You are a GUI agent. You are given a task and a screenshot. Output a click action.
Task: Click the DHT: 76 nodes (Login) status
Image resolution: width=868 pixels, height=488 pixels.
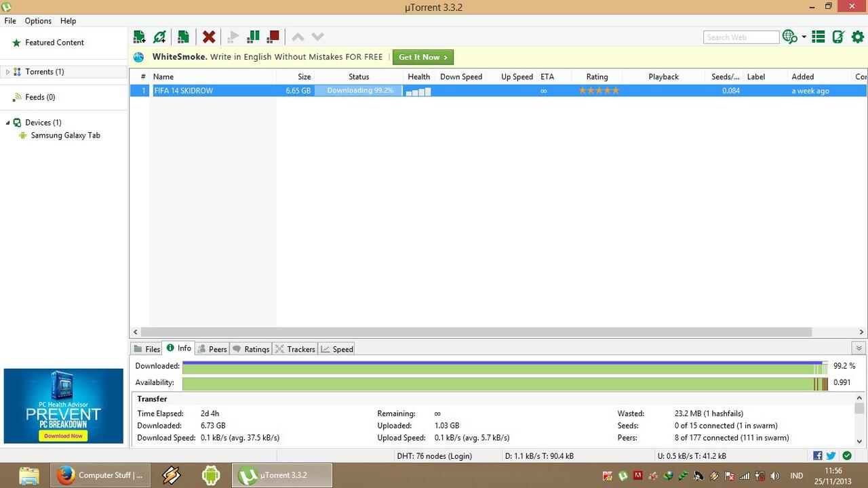click(434, 456)
